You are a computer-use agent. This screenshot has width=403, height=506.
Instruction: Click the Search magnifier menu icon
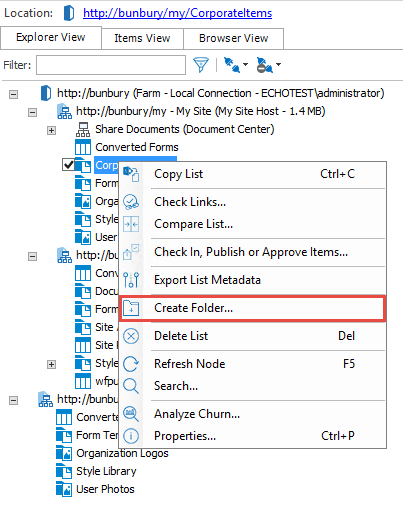click(x=131, y=386)
